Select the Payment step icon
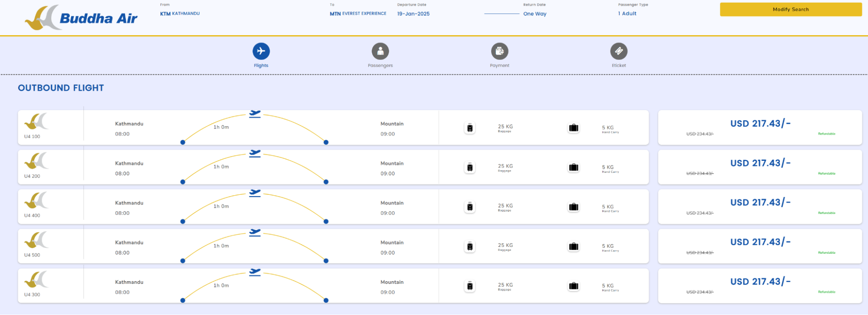The image size is (868, 315). click(500, 51)
